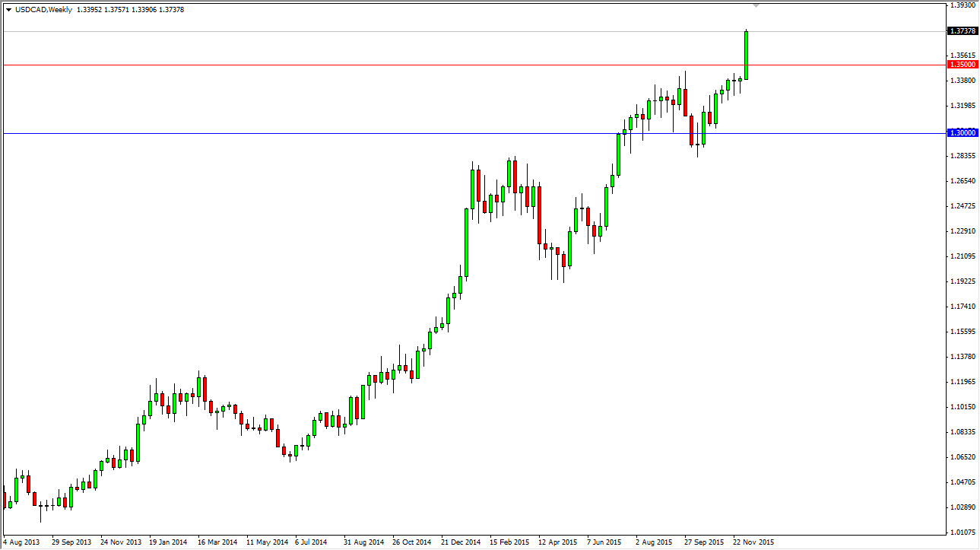Viewport: 980px width, 550px height.
Task: Click the 22 Nov 2015 date label
Action: pos(753,542)
